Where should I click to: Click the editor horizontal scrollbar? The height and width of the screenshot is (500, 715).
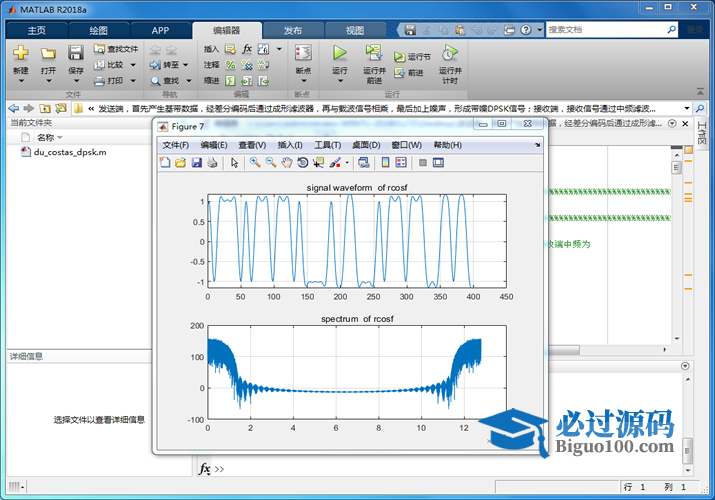564,350
